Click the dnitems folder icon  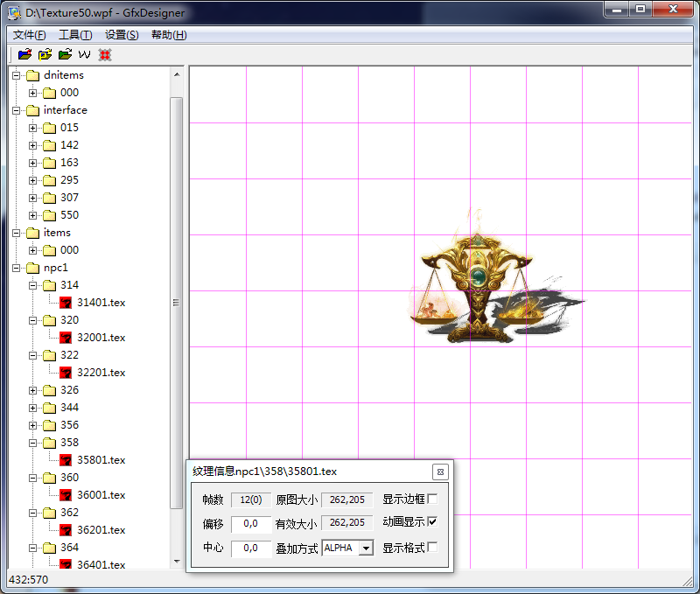33,75
